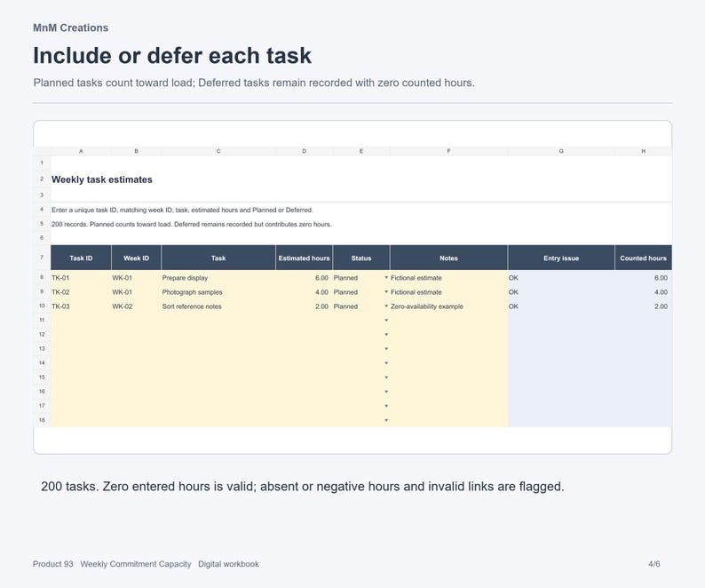Select counted hours 4.00 cell
This screenshot has height=588, width=705.
tap(644, 292)
